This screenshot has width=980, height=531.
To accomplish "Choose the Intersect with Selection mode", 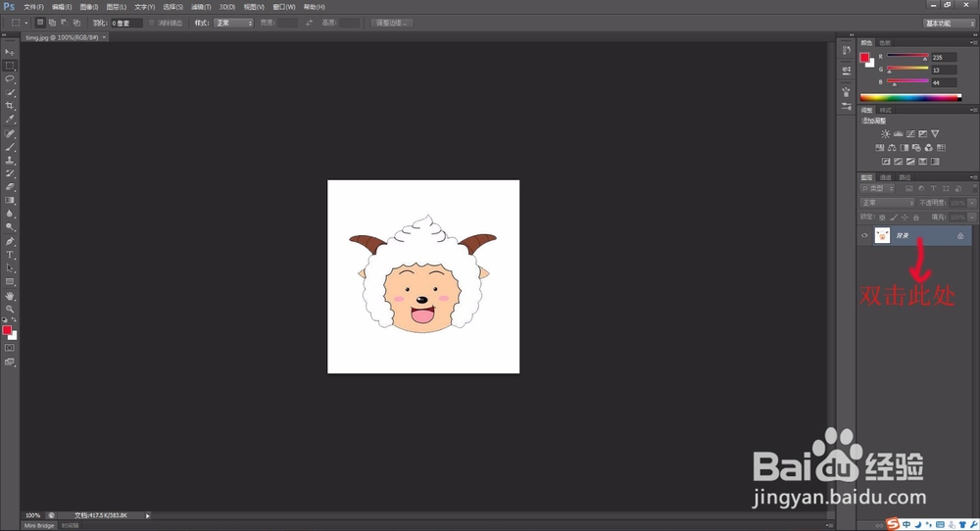I will click(x=76, y=23).
